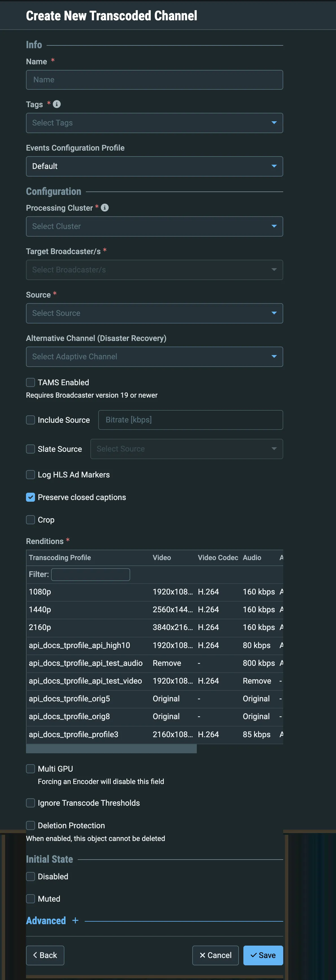Open the Source selection dropdown

click(154, 313)
